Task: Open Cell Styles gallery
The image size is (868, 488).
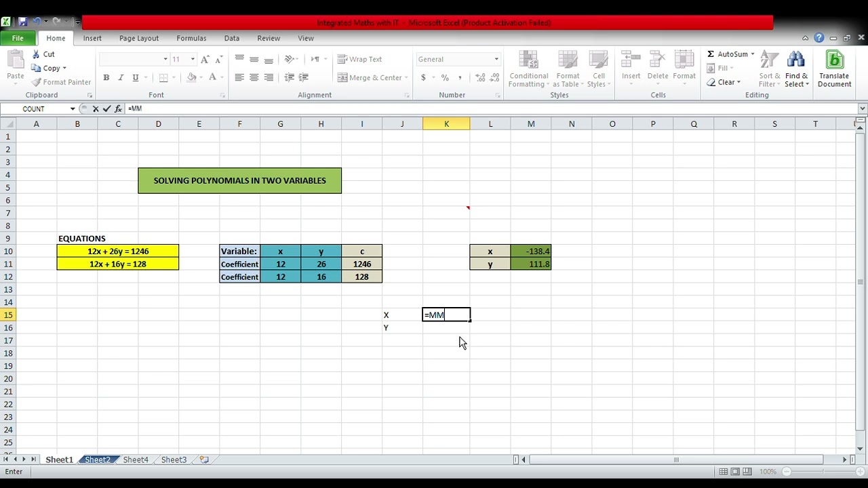Action: [598, 69]
